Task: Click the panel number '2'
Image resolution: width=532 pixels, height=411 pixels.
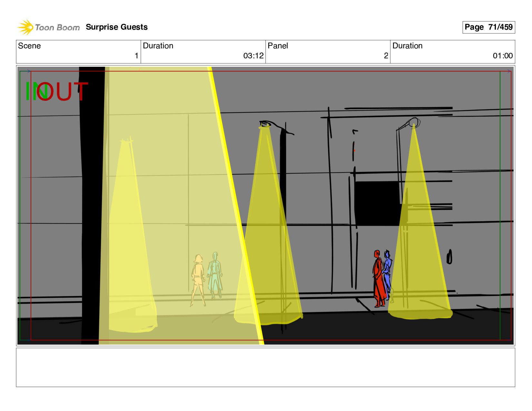Action: [386, 56]
